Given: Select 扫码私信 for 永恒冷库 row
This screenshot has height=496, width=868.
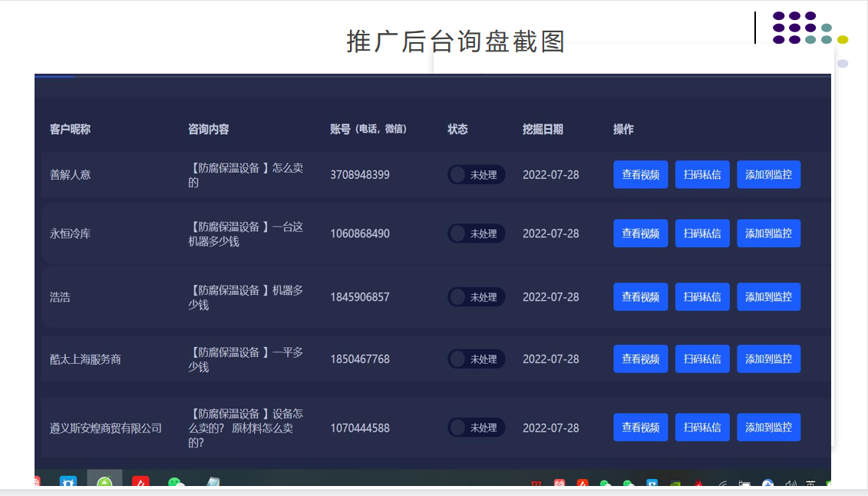Looking at the screenshot, I should [702, 233].
